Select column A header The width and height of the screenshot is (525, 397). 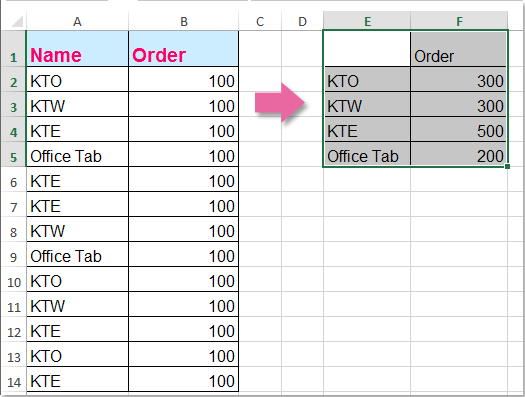tap(77, 21)
